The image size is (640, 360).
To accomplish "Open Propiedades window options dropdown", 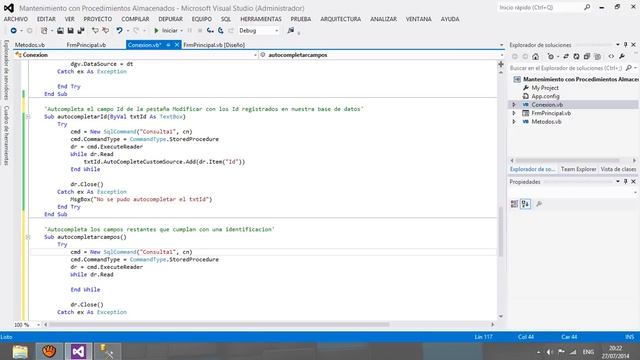I will 618,182.
